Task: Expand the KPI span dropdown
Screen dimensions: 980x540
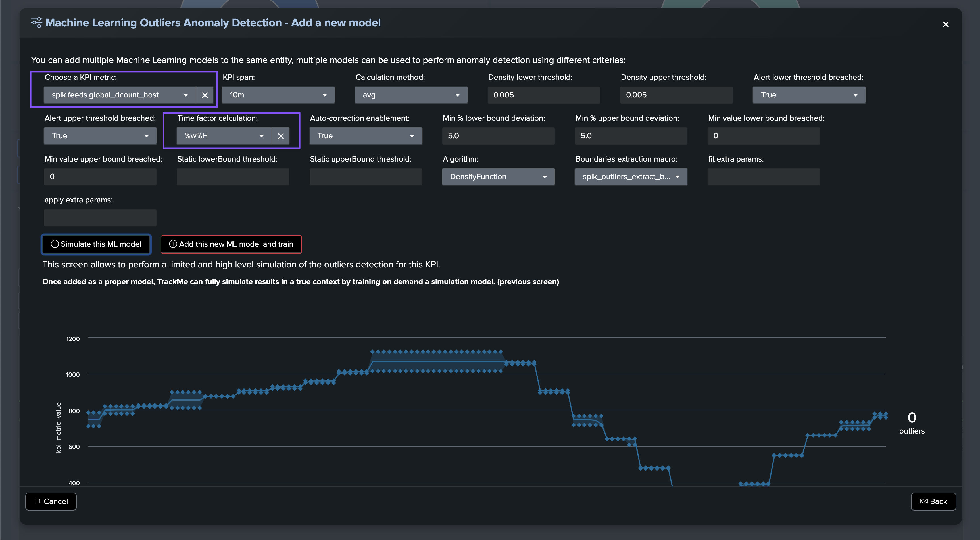Action: pyautogui.click(x=278, y=95)
